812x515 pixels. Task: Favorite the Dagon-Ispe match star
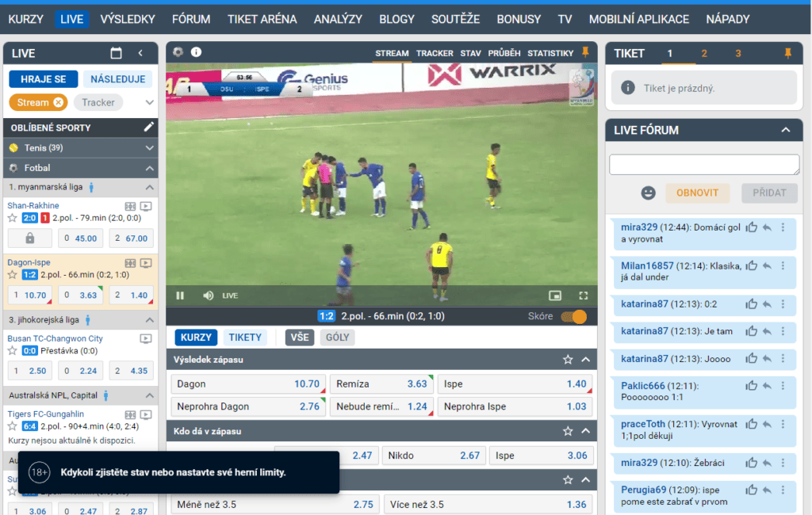click(13, 275)
